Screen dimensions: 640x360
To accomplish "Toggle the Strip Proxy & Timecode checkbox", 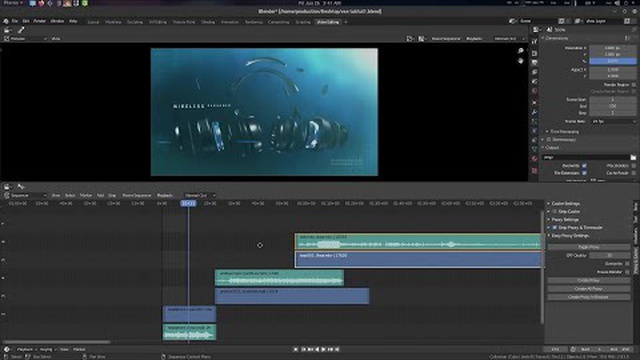I will 554,227.
